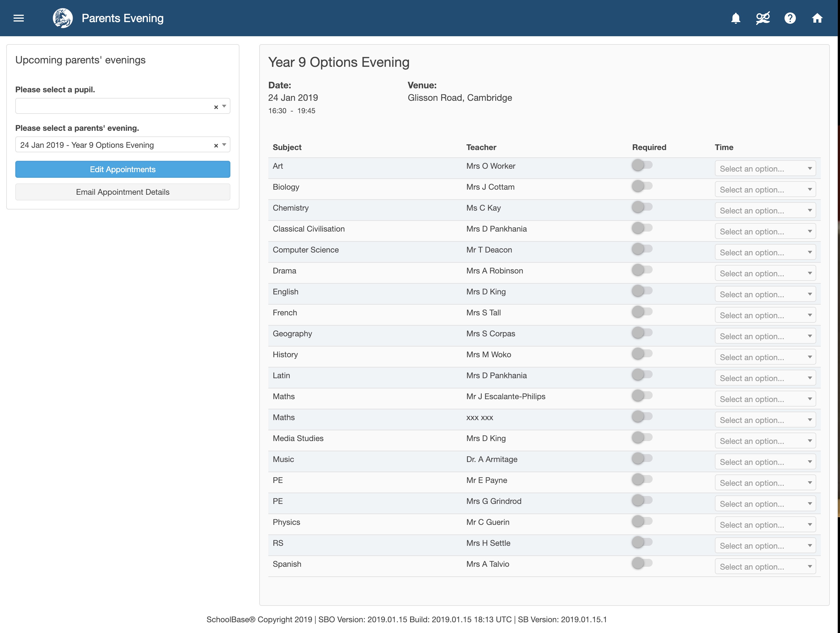Choose a time for Computer Science
This screenshot has width=840, height=633.
[765, 252]
